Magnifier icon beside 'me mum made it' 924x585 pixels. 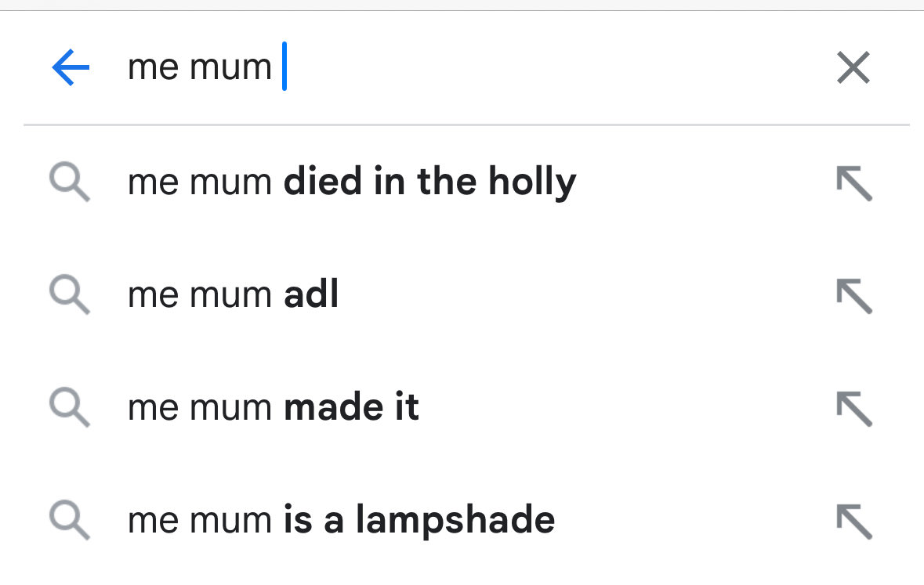click(70, 409)
